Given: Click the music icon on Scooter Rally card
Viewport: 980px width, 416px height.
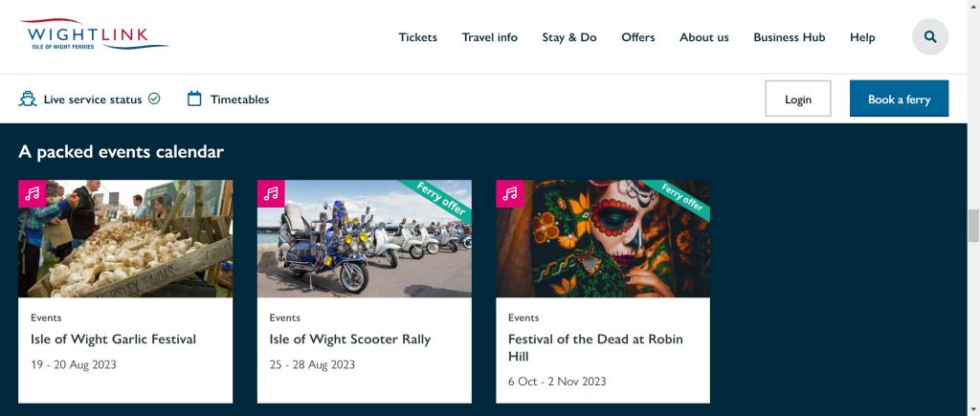Looking at the screenshot, I should point(271,193).
